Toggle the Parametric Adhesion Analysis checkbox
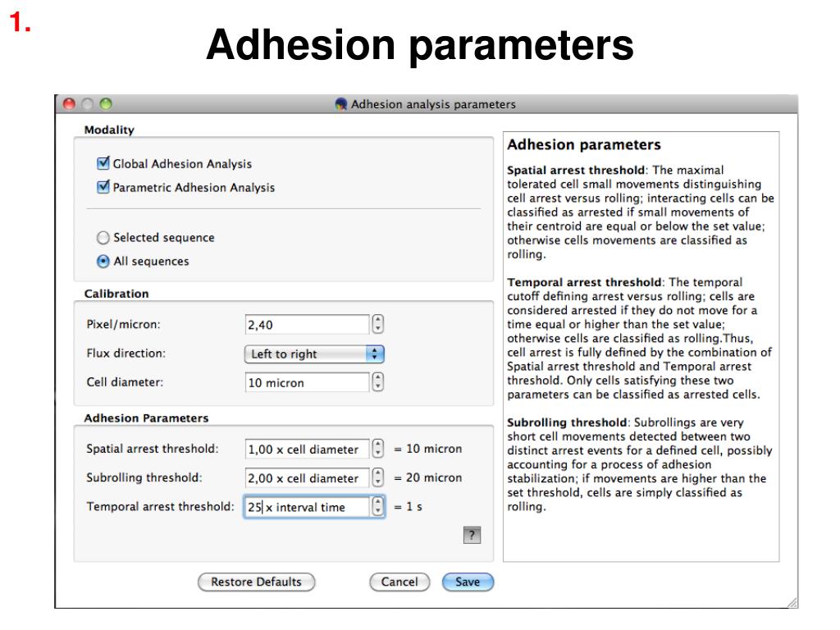Screen dimensions: 840x630 tap(103, 186)
